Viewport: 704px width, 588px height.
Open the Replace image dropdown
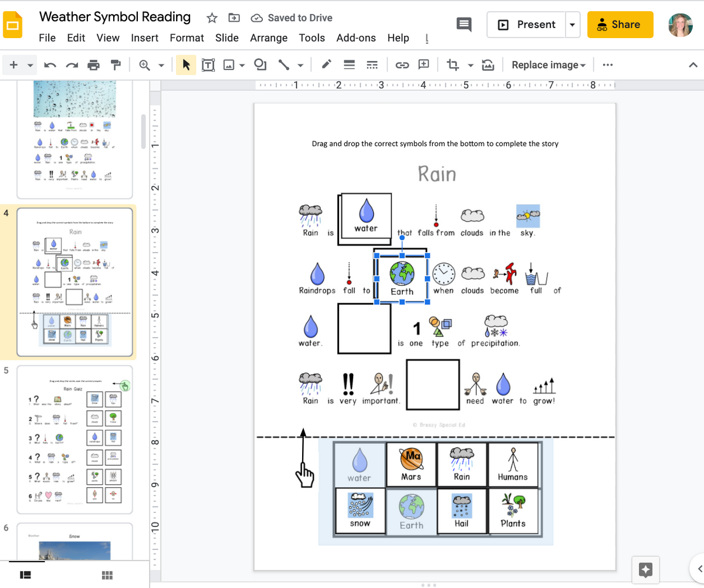(547, 64)
